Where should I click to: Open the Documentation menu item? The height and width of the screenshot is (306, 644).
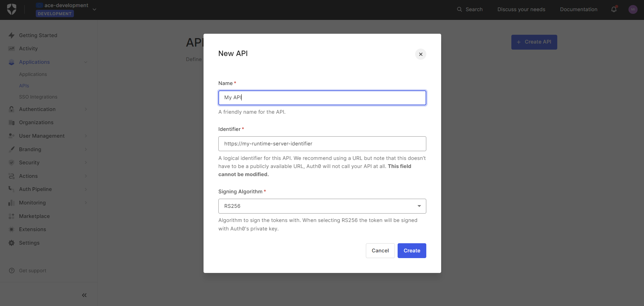coord(579,9)
